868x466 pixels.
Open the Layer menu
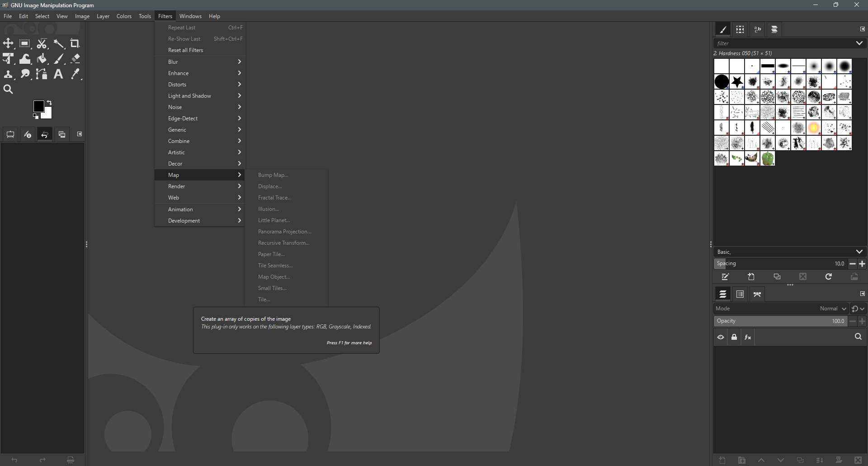point(103,16)
